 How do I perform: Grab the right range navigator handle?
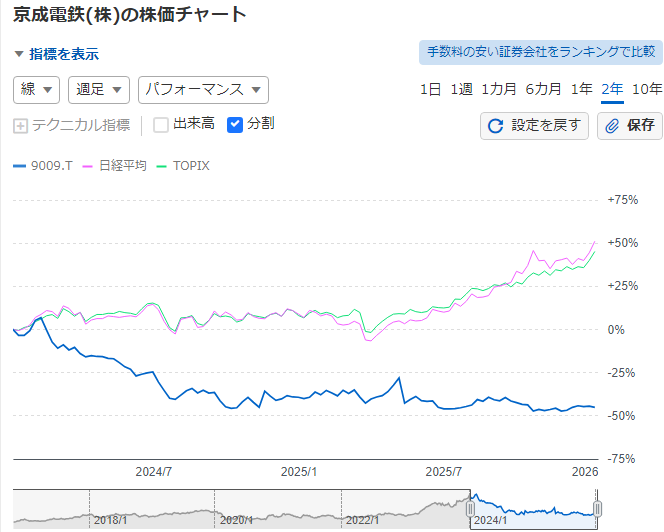[x=598, y=509]
